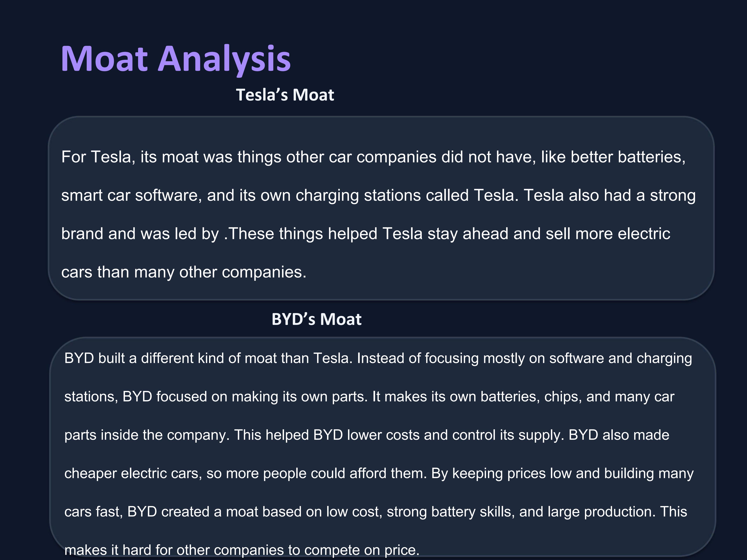The image size is (747, 560).
Task: Click the line beginning "For Tesla, its moat"
Action: 373,157
